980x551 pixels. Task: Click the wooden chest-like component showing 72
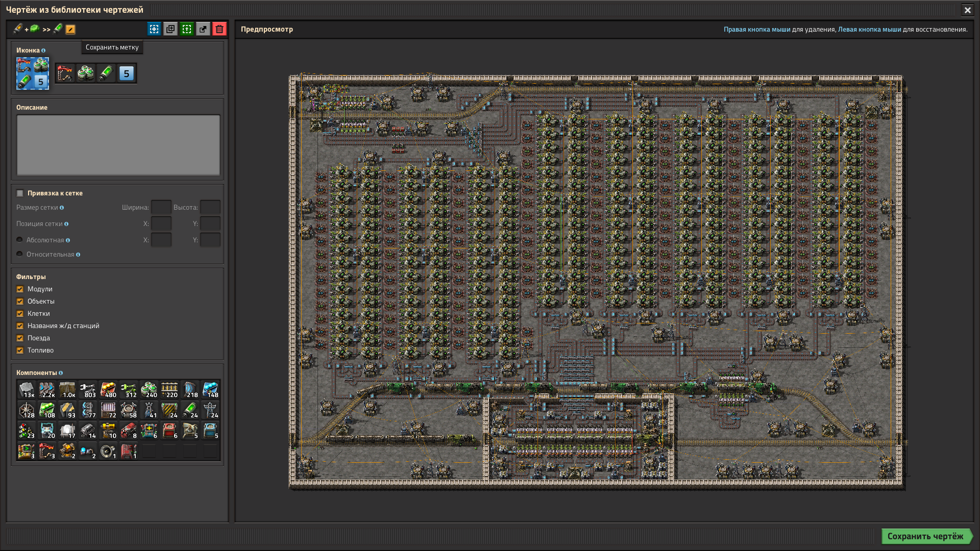click(x=108, y=410)
